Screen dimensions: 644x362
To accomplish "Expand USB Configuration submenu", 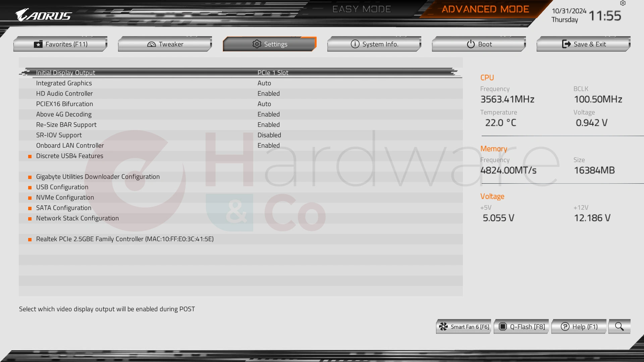I will pos(62,186).
